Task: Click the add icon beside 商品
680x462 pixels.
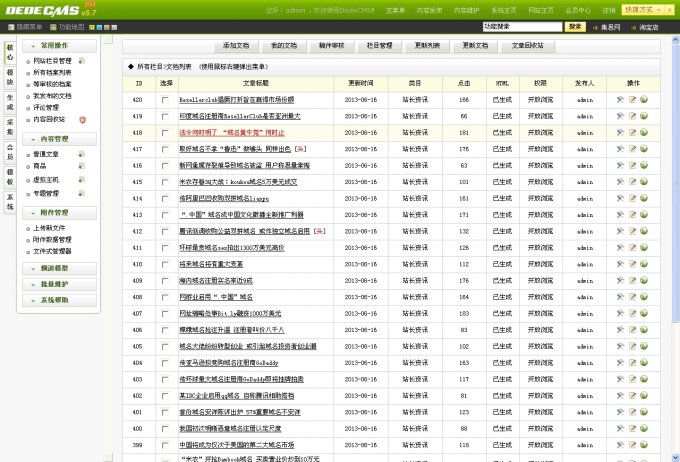Action: click(x=81, y=166)
